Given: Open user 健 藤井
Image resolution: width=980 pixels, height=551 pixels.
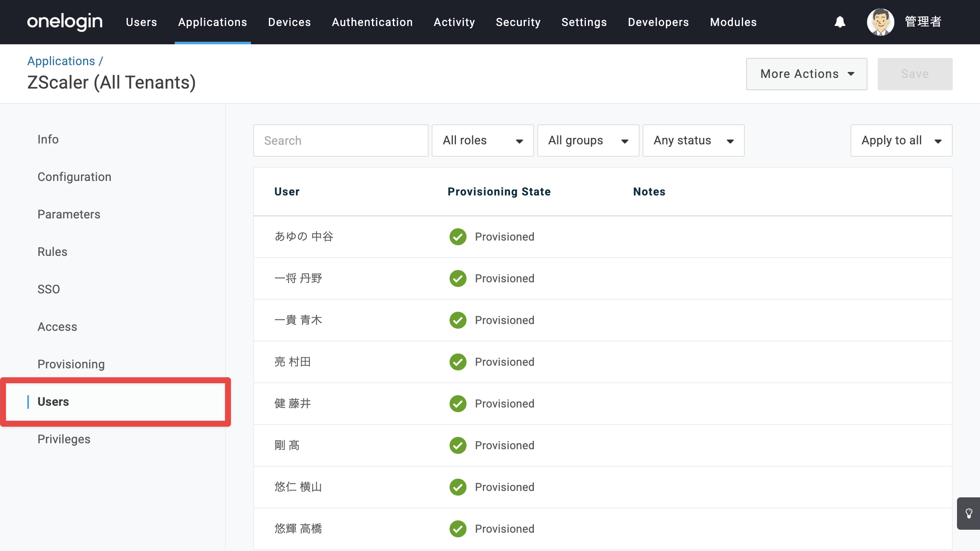Looking at the screenshot, I should pos(293,403).
